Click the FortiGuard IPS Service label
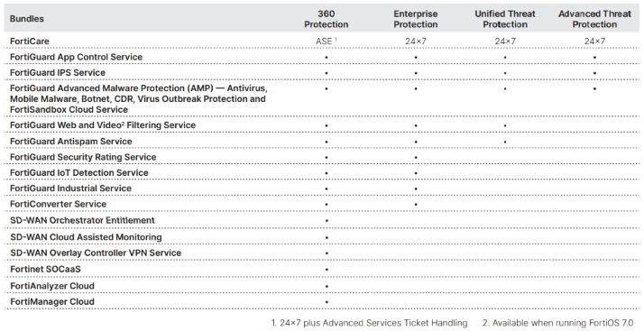Screen dimensions: 644x331 [58, 73]
